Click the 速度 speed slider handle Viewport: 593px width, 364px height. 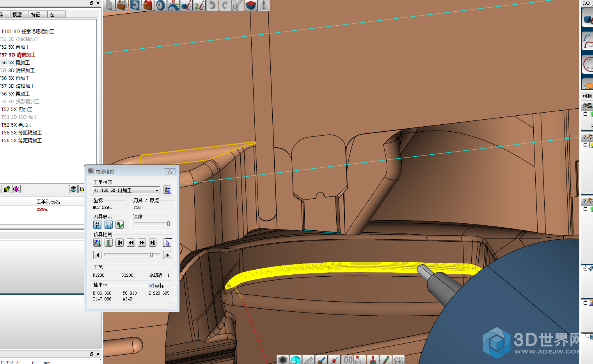click(x=169, y=224)
